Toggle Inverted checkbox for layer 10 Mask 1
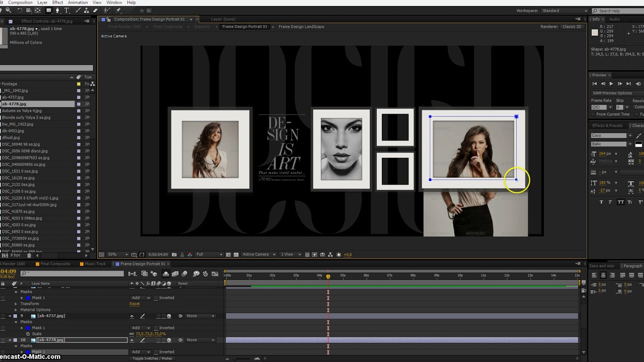The width and height of the screenshot is (644, 362). 156,352
